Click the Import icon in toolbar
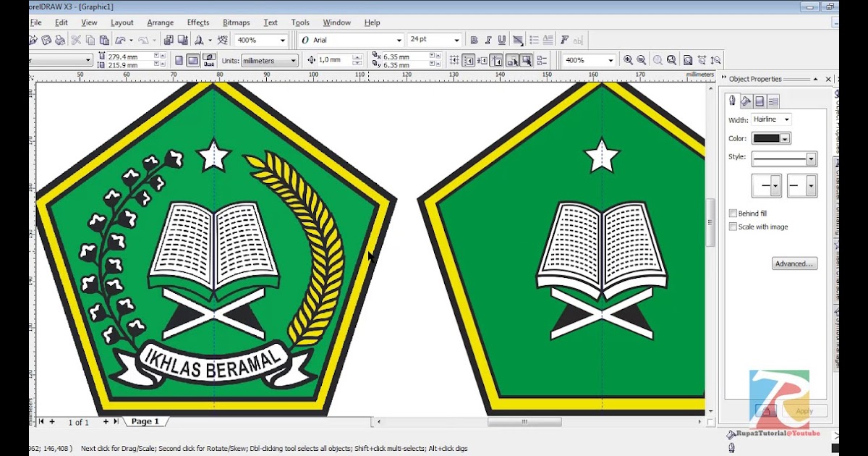Screen dimensions: 868x456 click(x=168, y=41)
